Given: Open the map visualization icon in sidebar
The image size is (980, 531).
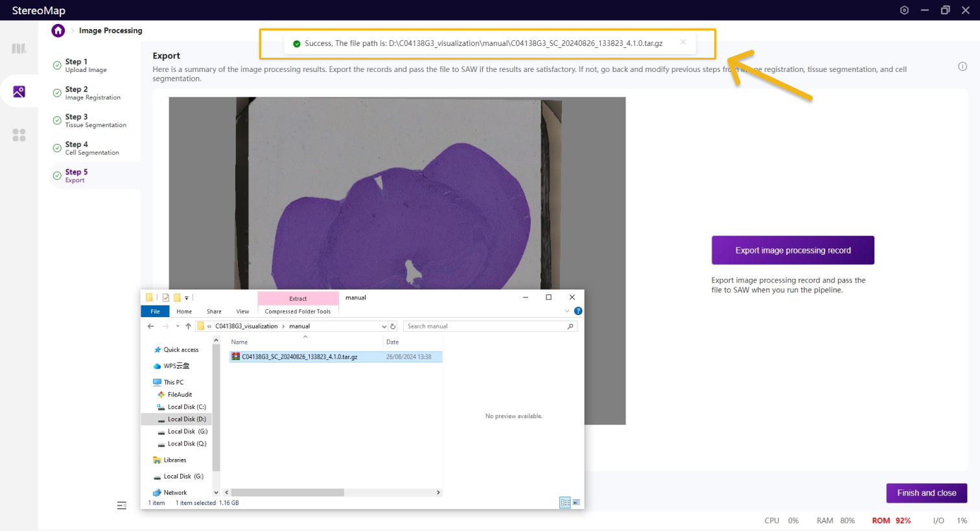Looking at the screenshot, I should [19, 49].
